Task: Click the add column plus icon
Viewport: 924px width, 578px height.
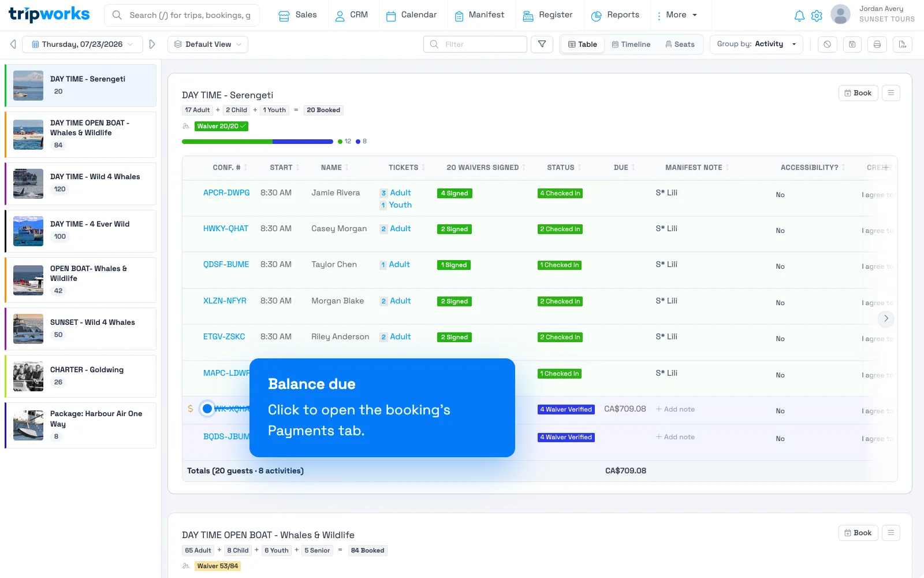Action: point(886,168)
